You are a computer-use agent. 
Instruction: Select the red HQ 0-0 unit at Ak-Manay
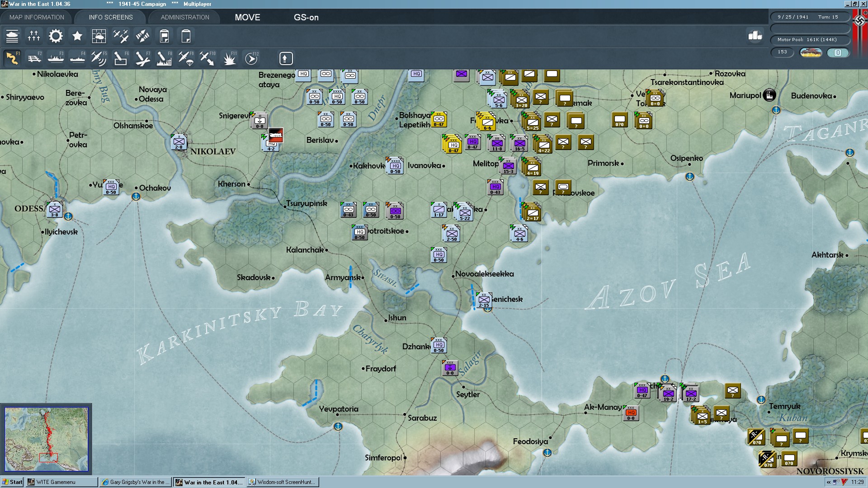tap(631, 413)
